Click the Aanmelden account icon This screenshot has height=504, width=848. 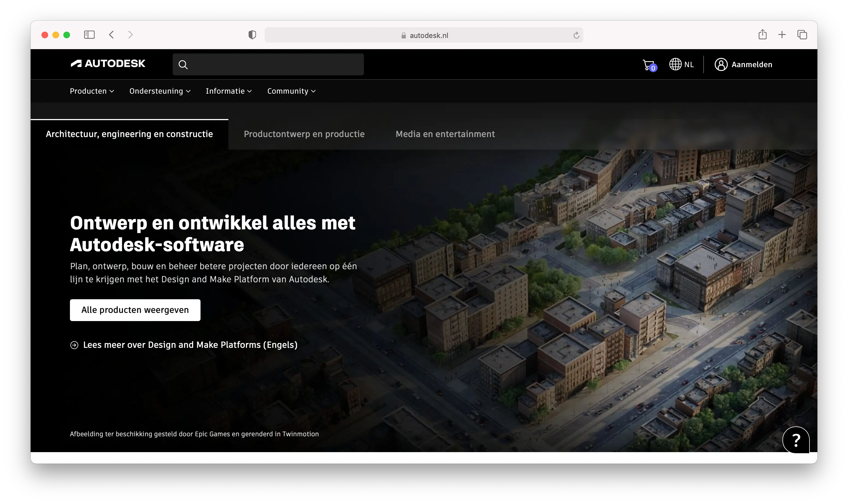721,64
